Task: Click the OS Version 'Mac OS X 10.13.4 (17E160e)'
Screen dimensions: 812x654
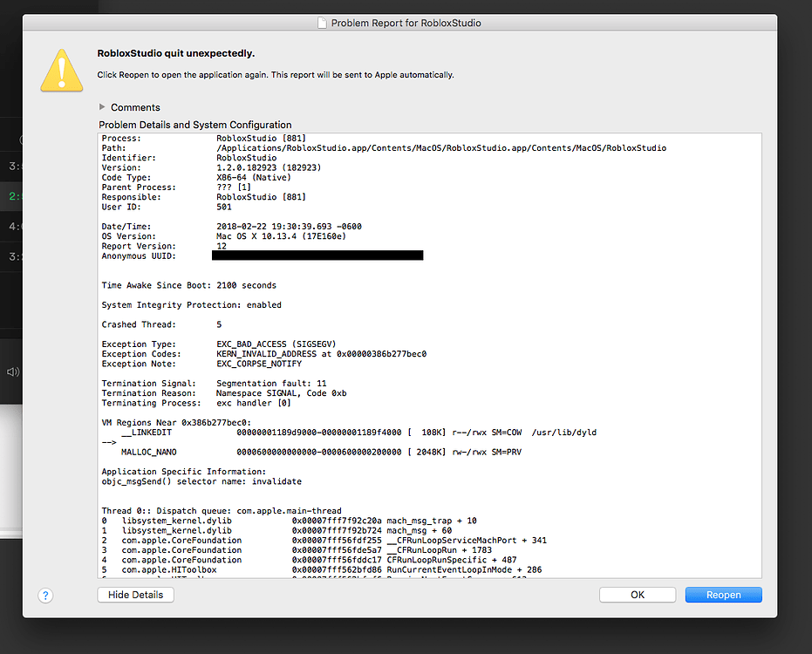Action: [x=281, y=236]
